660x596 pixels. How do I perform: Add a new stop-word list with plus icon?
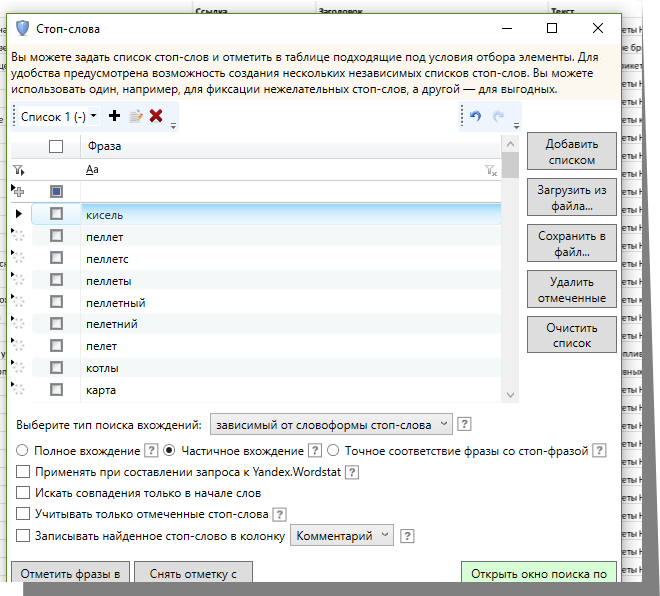coord(114,116)
